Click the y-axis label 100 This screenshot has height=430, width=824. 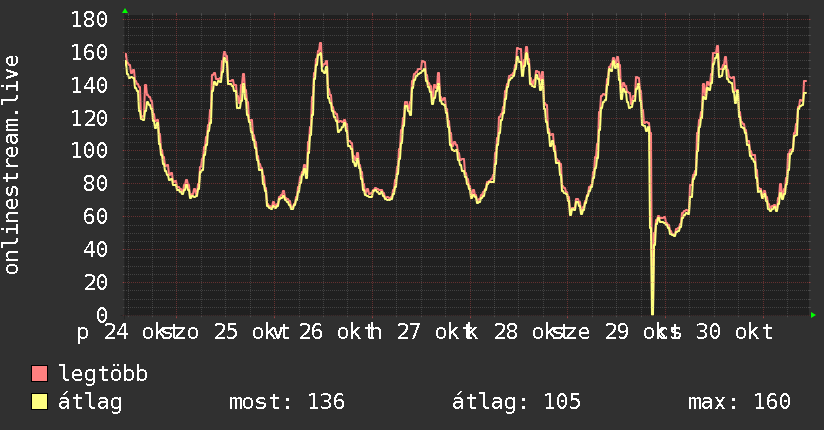(89, 151)
